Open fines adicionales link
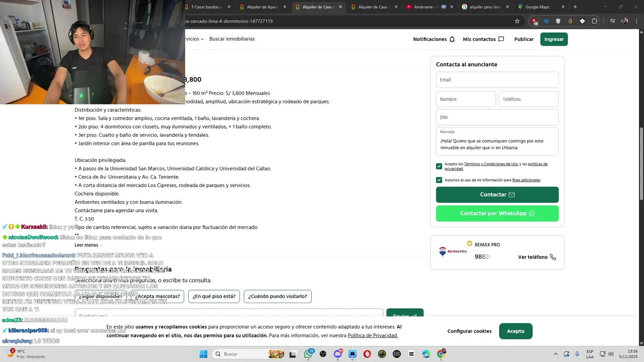Screen dimensions: 644x362 coord(526,180)
